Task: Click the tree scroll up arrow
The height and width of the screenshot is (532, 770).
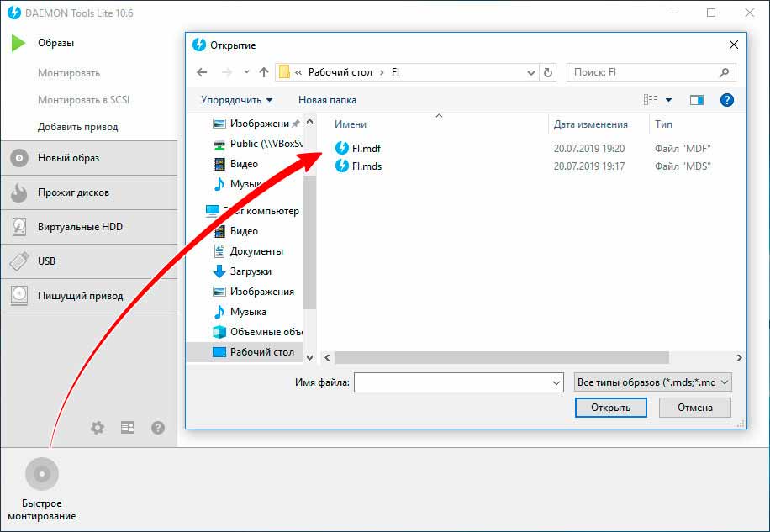Action: pyautogui.click(x=309, y=121)
